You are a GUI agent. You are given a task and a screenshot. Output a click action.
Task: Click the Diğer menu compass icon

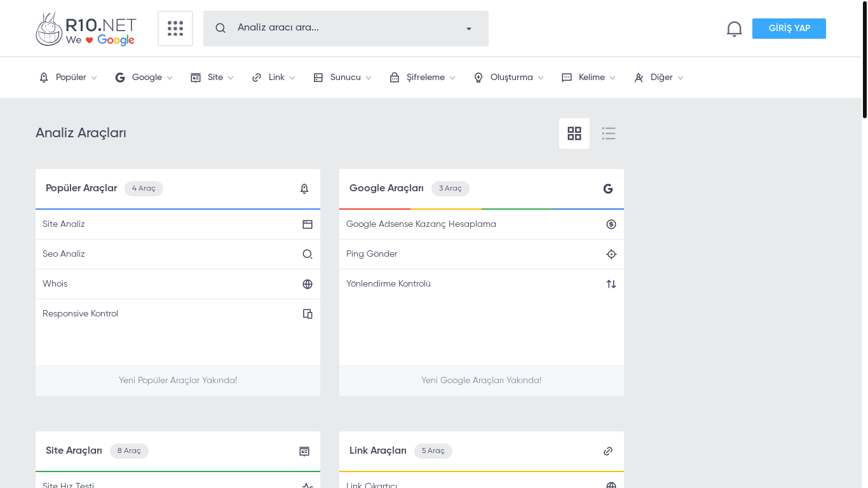tap(639, 78)
